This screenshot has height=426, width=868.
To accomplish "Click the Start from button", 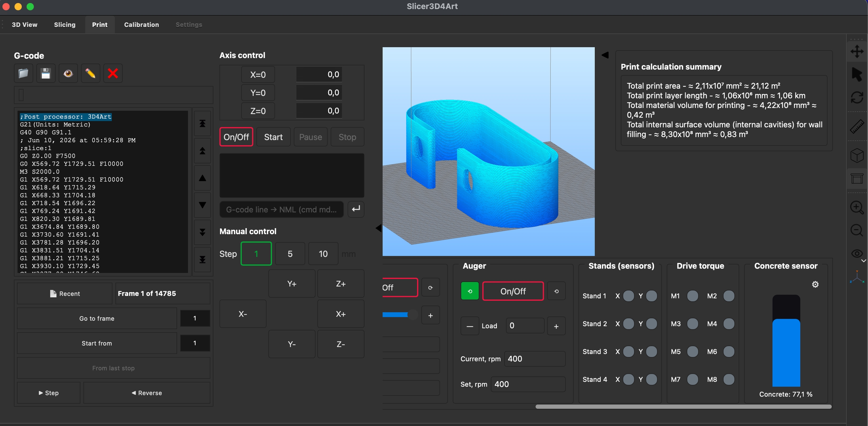I will [97, 343].
